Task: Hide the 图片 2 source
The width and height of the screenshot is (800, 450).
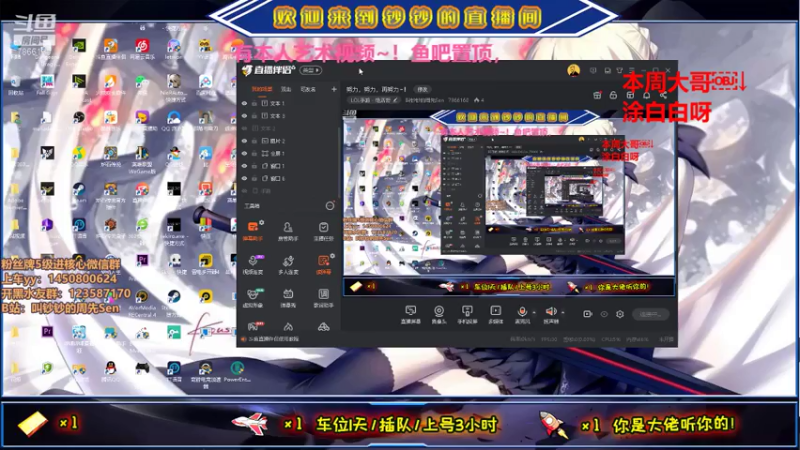Action: coord(244,141)
